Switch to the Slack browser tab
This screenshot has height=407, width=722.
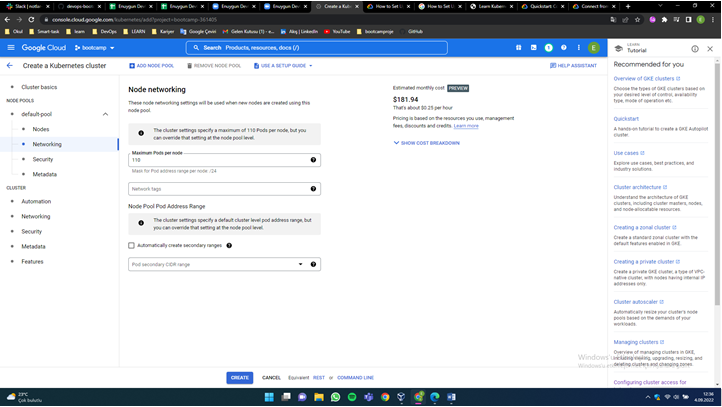(x=27, y=6)
